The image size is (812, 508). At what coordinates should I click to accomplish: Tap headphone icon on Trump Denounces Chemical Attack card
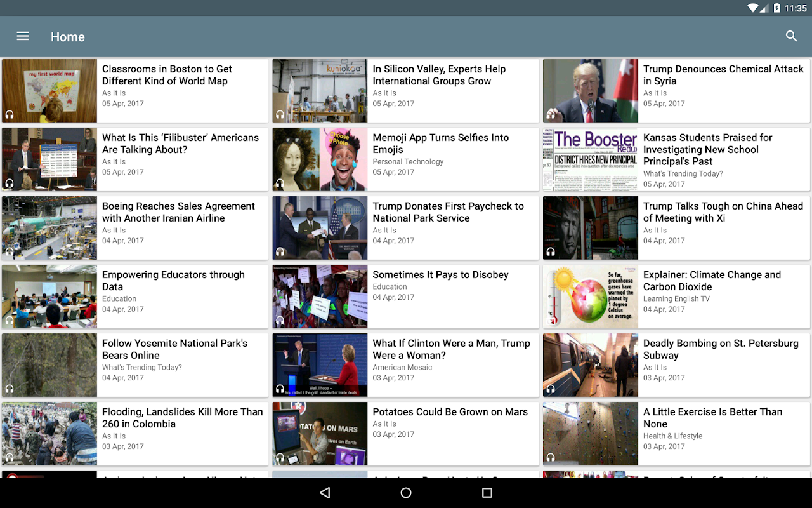point(551,115)
